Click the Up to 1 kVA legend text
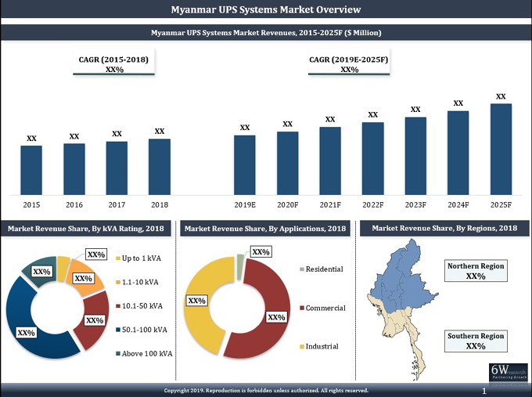The image size is (532, 397). pos(142,258)
